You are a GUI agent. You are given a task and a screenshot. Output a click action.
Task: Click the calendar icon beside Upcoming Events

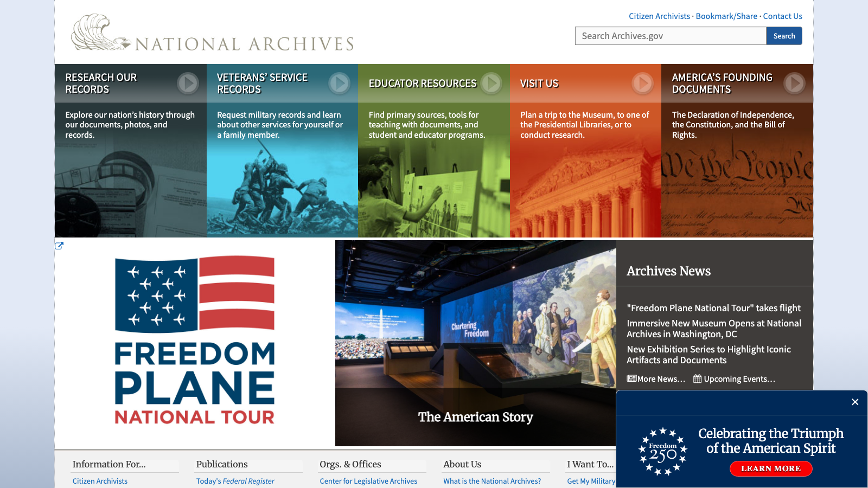(x=697, y=378)
